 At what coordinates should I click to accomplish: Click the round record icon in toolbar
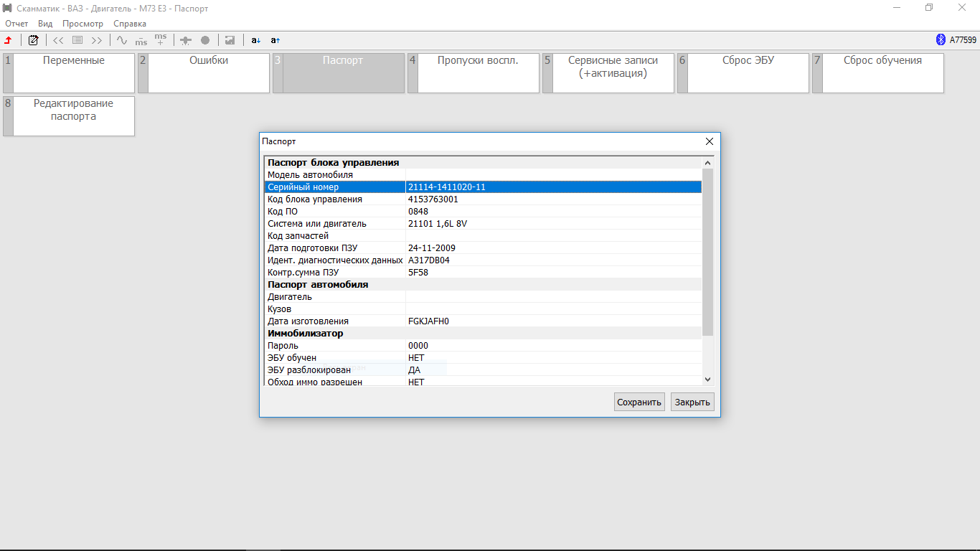tap(205, 40)
